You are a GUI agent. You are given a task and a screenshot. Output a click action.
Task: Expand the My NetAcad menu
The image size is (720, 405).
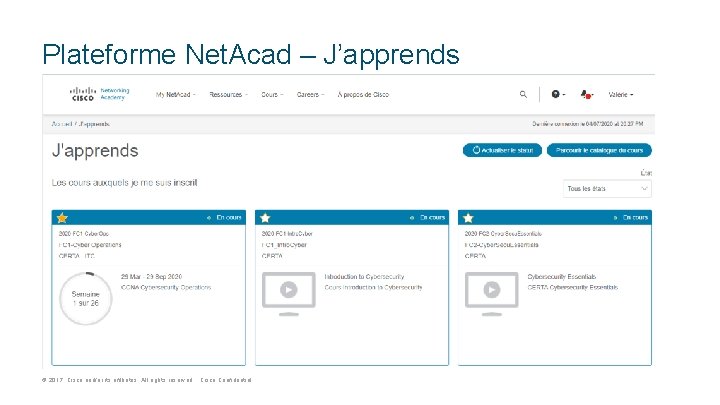coord(175,95)
